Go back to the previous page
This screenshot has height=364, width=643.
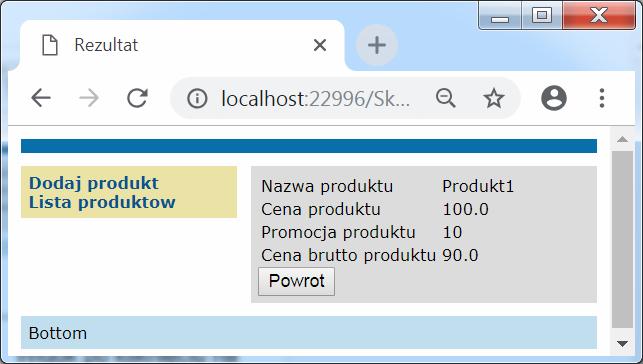coord(41,98)
